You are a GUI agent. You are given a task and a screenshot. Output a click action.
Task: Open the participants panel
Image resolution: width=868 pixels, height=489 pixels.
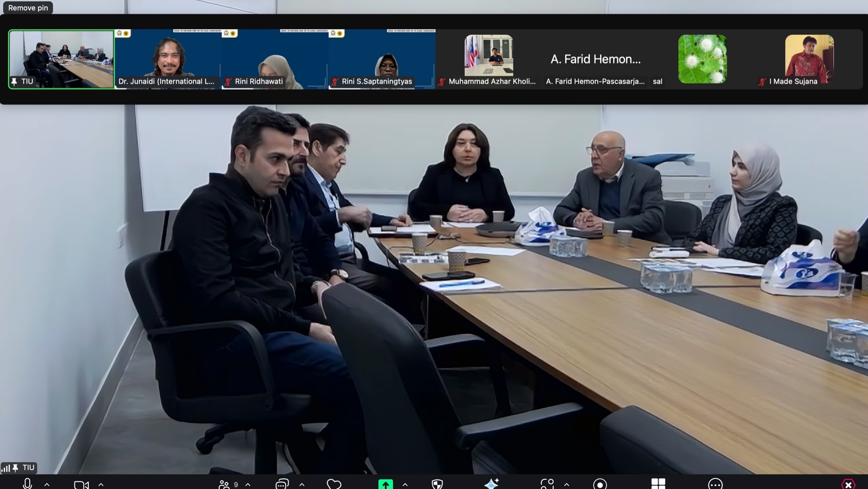pos(225,484)
